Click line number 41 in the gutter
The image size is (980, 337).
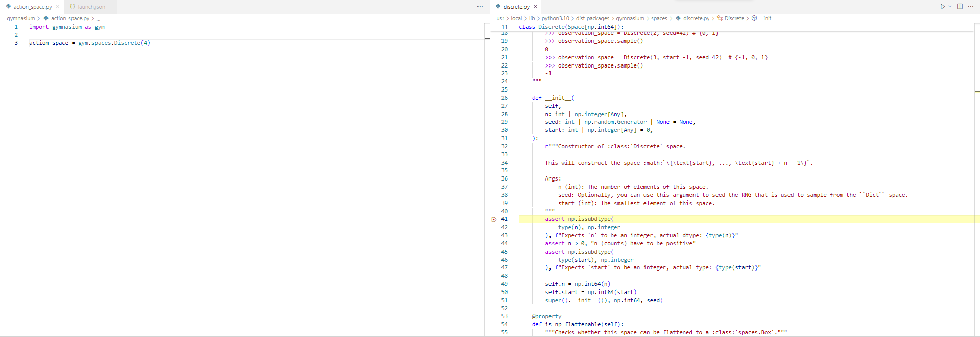[x=505, y=219]
